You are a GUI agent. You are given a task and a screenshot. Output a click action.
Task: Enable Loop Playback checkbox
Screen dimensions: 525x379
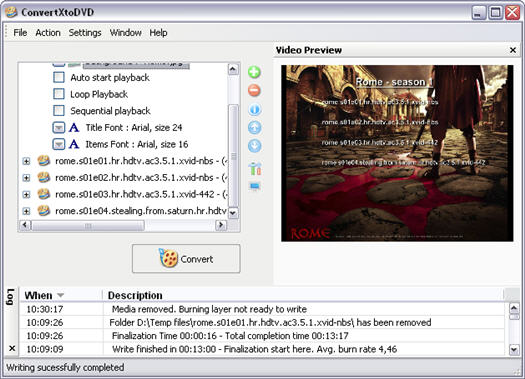pyautogui.click(x=59, y=94)
